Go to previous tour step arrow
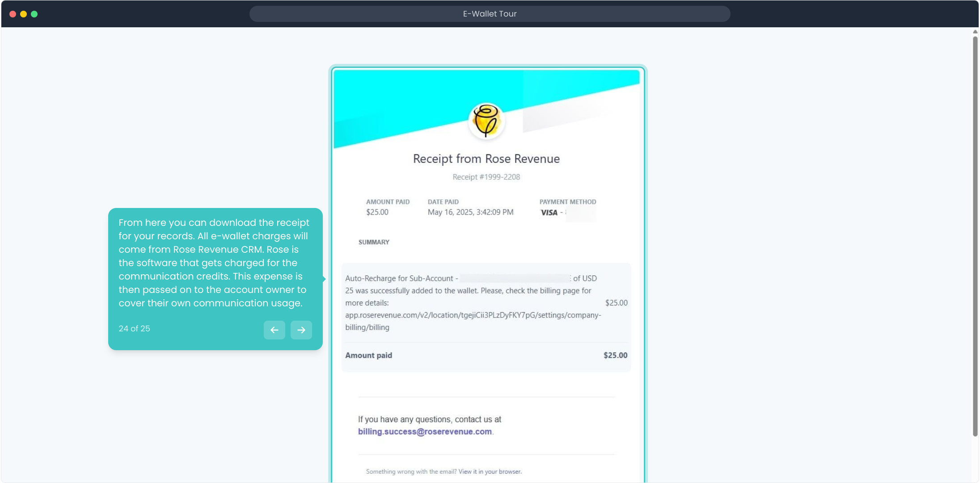 [x=274, y=330]
